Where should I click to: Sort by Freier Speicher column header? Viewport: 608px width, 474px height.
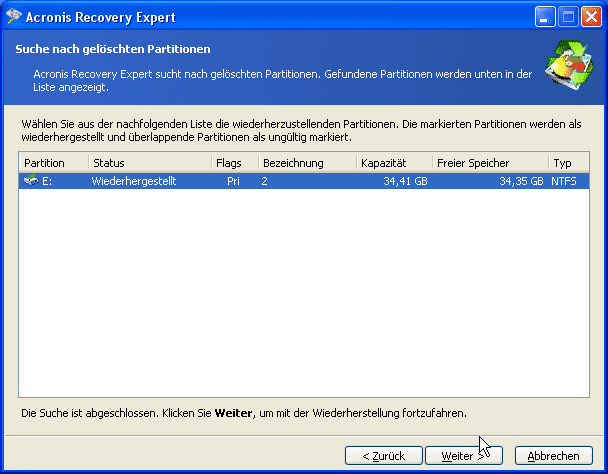tap(491, 163)
